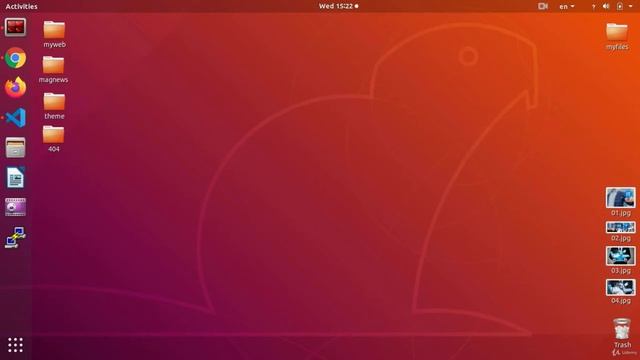Open the purple video app in the dock
This screenshot has height=360, width=640.
[x=16, y=207]
